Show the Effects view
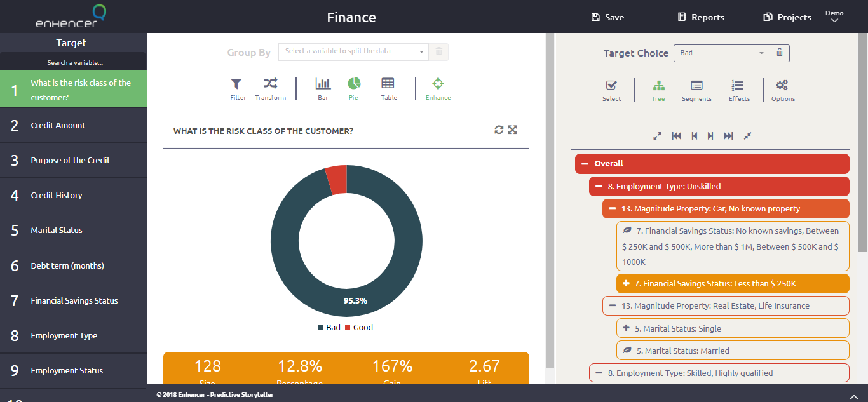 pos(739,90)
